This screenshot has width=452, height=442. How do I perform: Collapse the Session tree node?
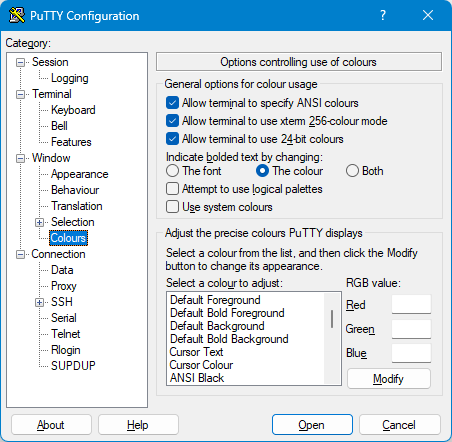(21, 62)
